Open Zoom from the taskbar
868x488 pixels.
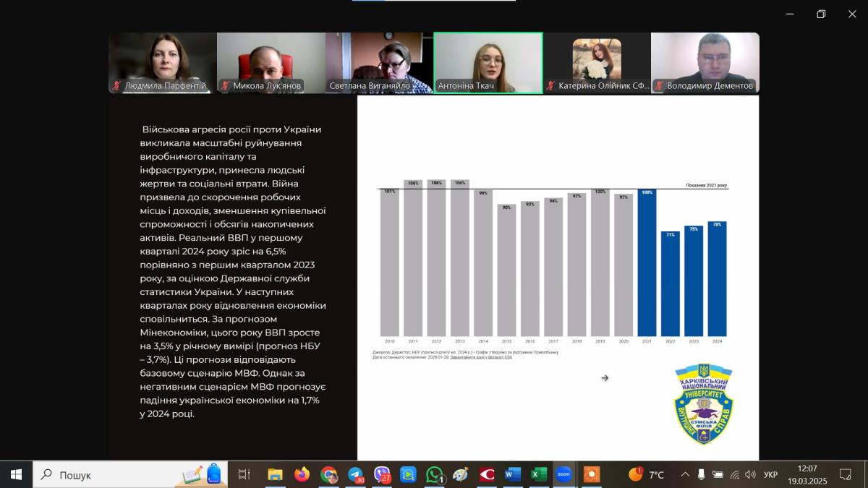[563, 474]
